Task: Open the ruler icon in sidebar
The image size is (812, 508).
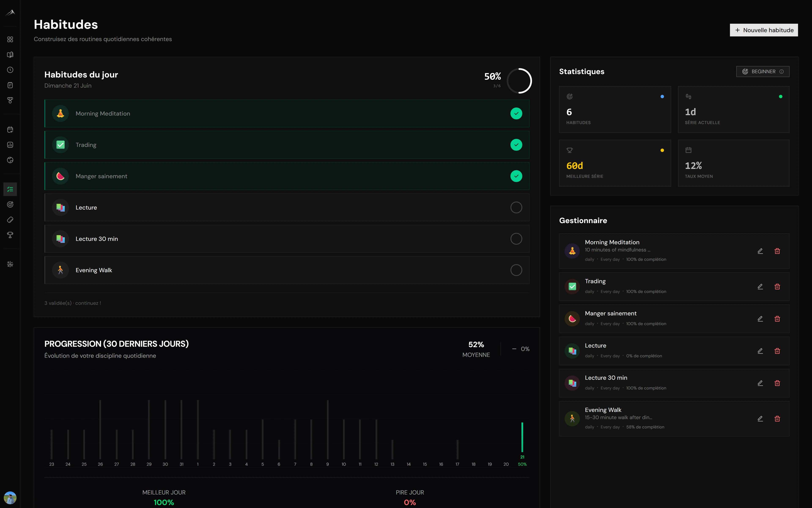Action: 10,220
